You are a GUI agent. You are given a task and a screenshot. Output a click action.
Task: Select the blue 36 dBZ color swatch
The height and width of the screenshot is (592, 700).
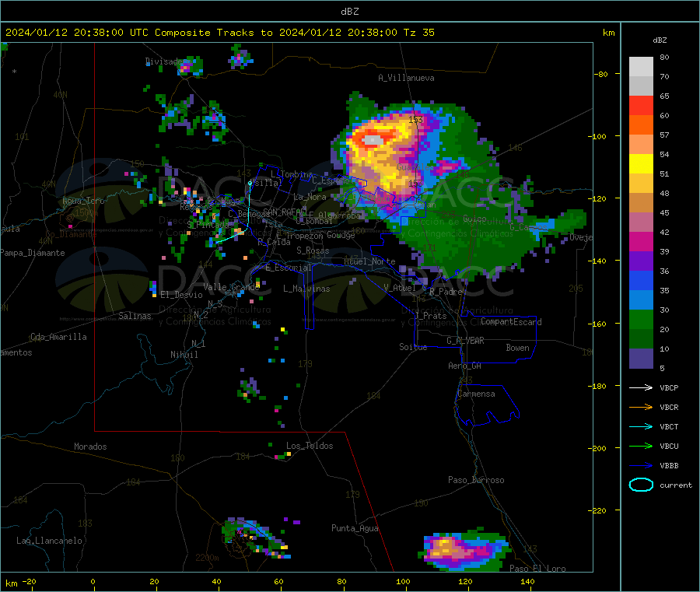641,280
